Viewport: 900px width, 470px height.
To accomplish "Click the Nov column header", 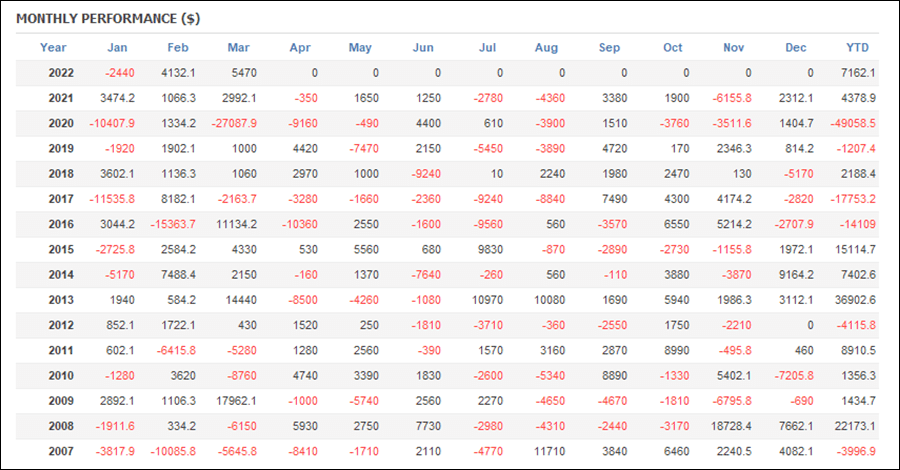I will [x=734, y=48].
